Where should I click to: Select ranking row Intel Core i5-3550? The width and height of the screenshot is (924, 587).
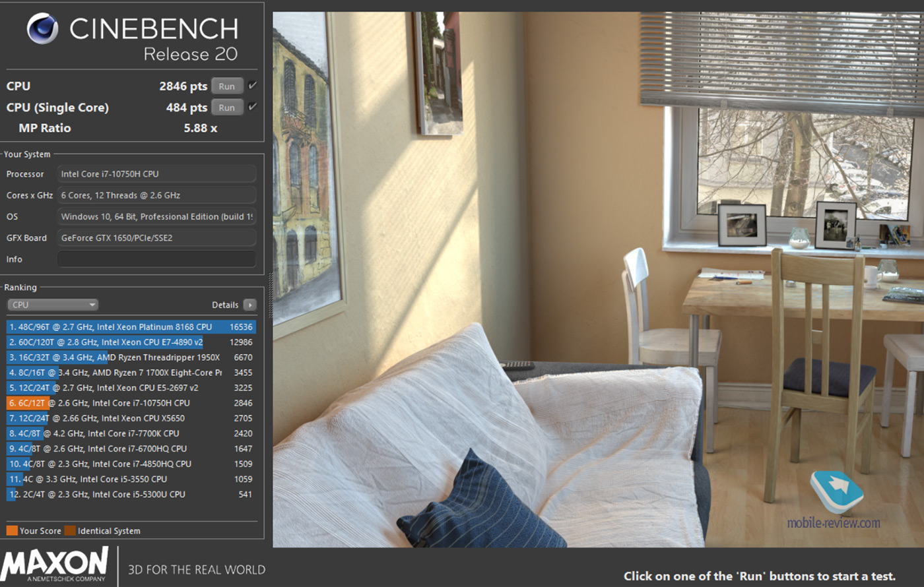click(131, 479)
